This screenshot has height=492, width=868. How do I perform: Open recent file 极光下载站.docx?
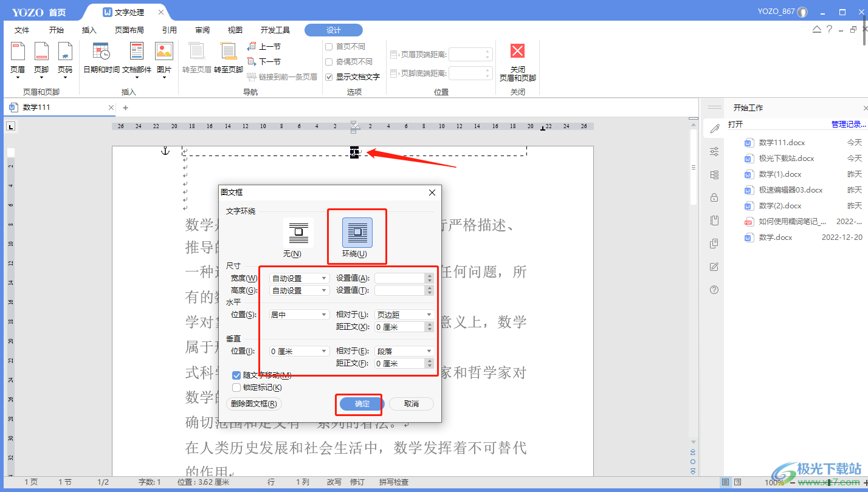[787, 159]
